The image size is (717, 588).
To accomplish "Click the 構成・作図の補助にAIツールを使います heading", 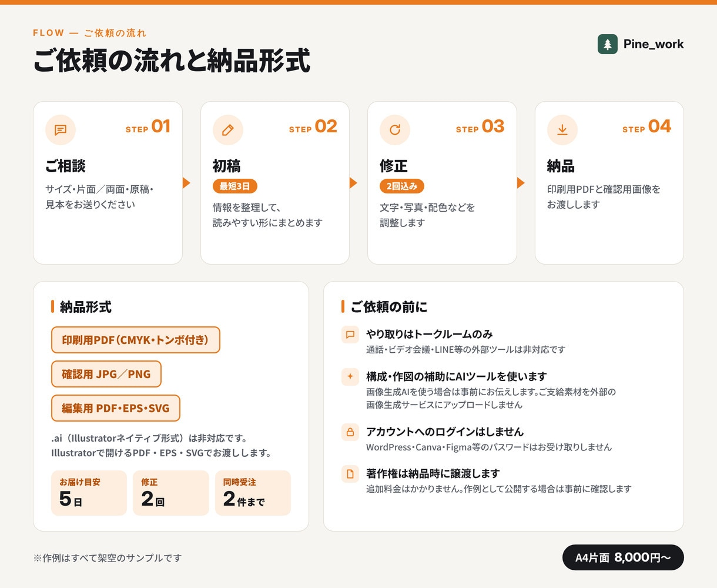I will tap(457, 376).
